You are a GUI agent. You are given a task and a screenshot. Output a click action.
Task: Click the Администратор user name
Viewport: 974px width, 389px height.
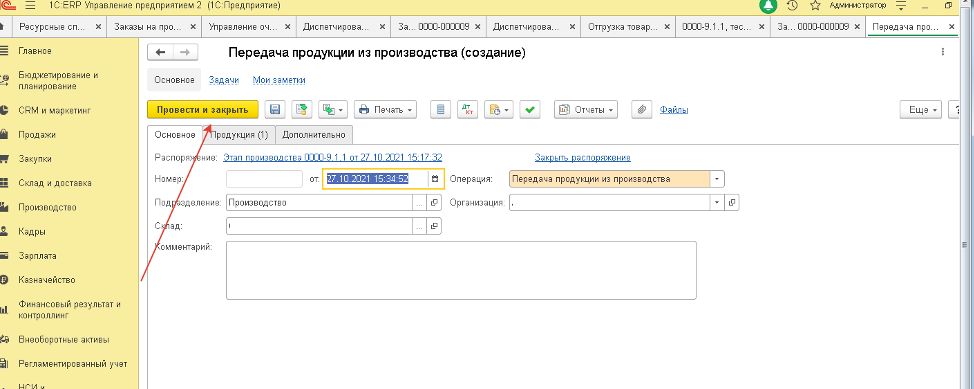(x=858, y=6)
